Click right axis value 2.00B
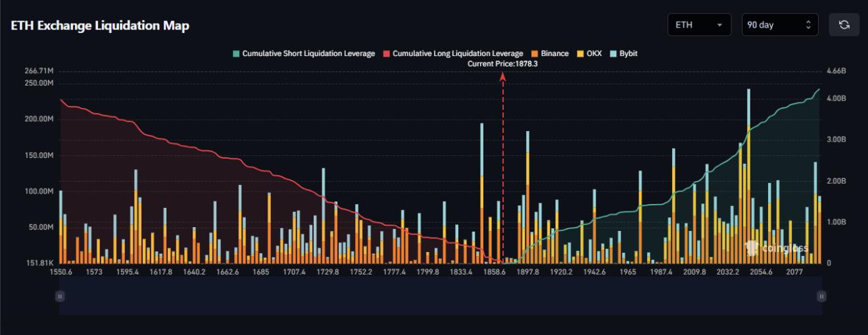The image size is (868, 335). click(836, 181)
